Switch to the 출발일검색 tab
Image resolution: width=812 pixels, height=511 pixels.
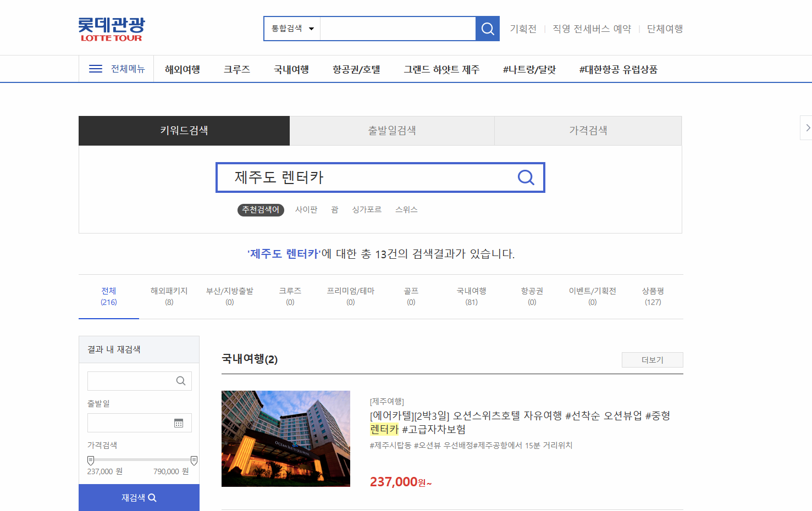click(392, 130)
